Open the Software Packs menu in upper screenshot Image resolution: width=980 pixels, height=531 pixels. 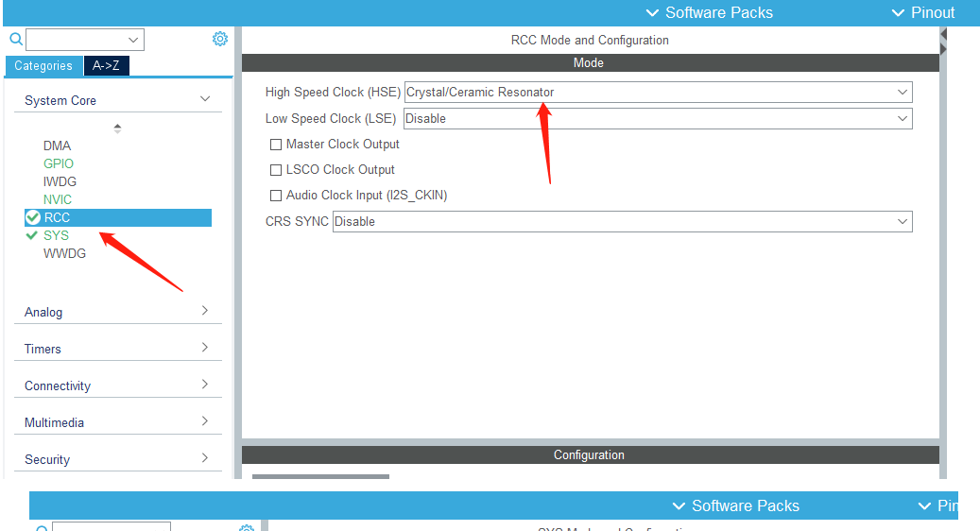pos(710,12)
